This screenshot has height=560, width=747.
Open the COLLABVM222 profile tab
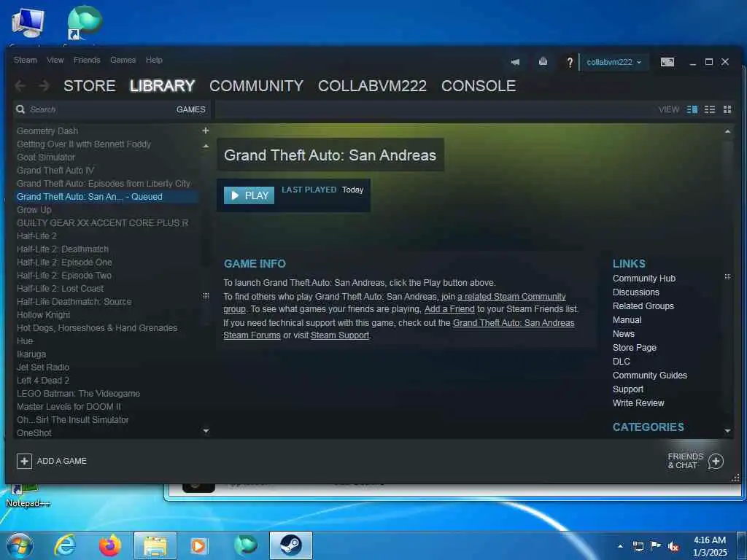coord(372,86)
